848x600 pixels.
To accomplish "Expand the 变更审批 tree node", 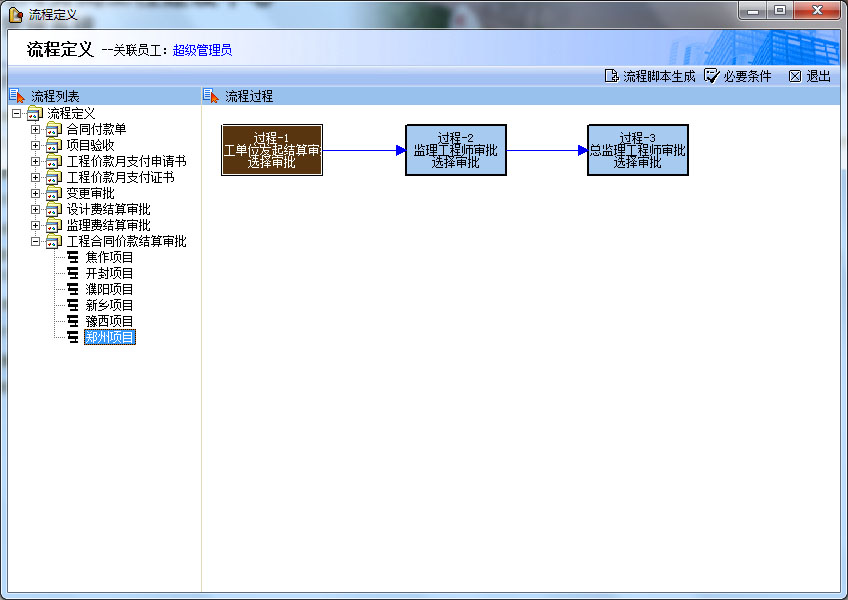I will pos(36,193).
